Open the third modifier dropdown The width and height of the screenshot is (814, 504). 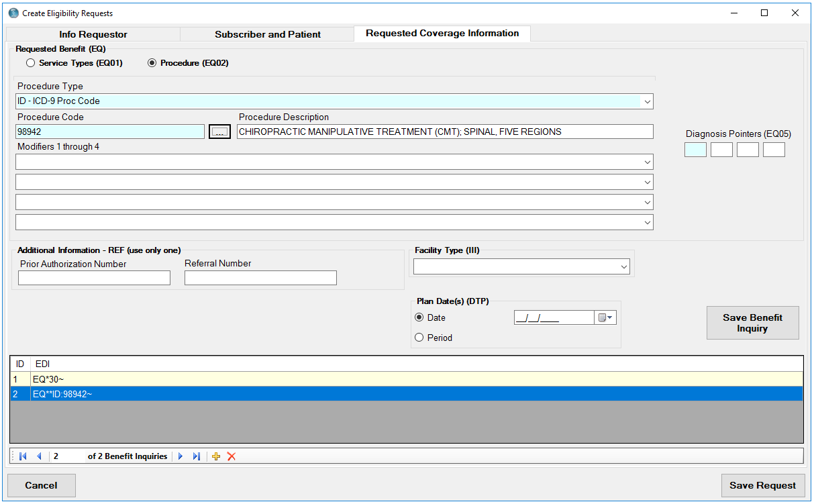(x=647, y=202)
